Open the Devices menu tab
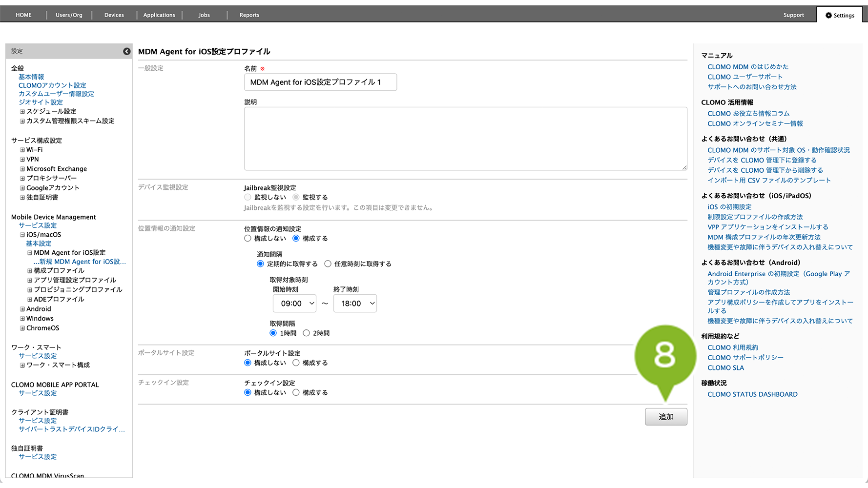This screenshot has height=488, width=868. pyautogui.click(x=114, y=15)
